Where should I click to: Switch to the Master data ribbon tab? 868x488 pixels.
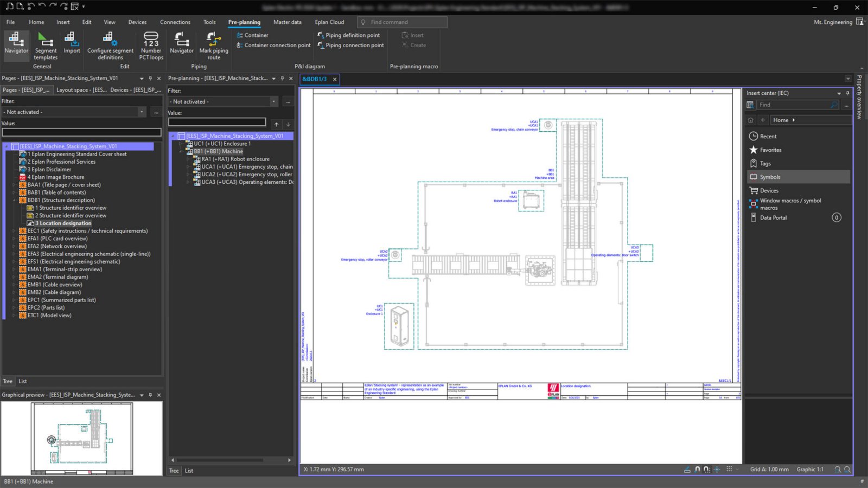[288, 22]
